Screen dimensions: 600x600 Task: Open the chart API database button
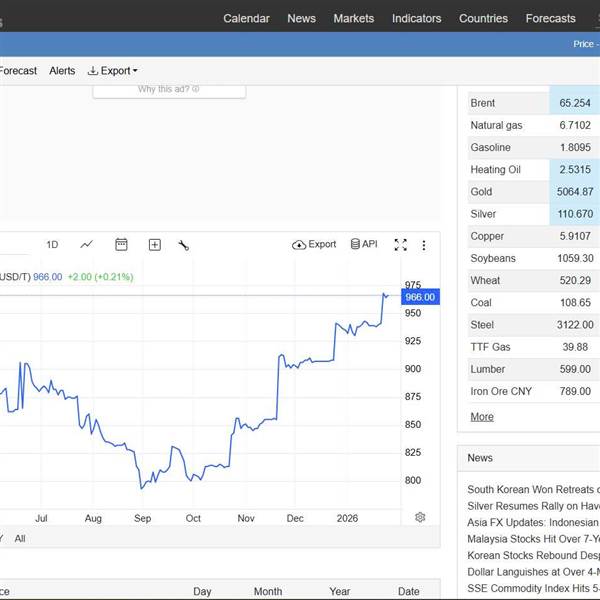tap(364, 244)
